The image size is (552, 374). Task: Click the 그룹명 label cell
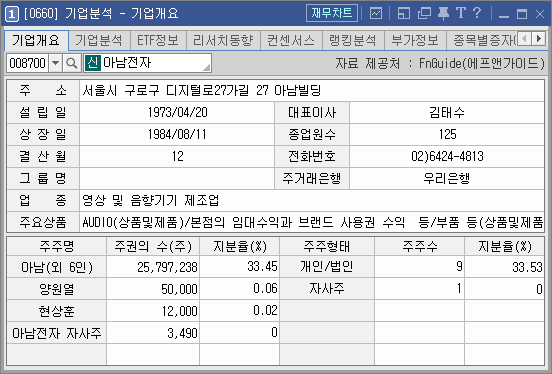pyautogui.click(x=43, y=179)
